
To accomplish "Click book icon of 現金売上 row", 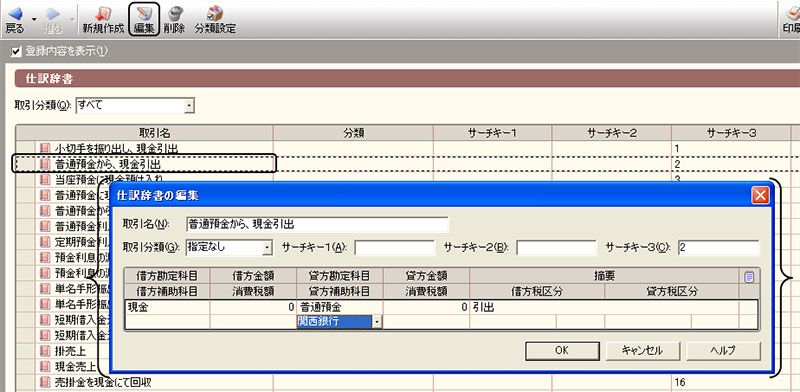I will (x=45, y=366).
